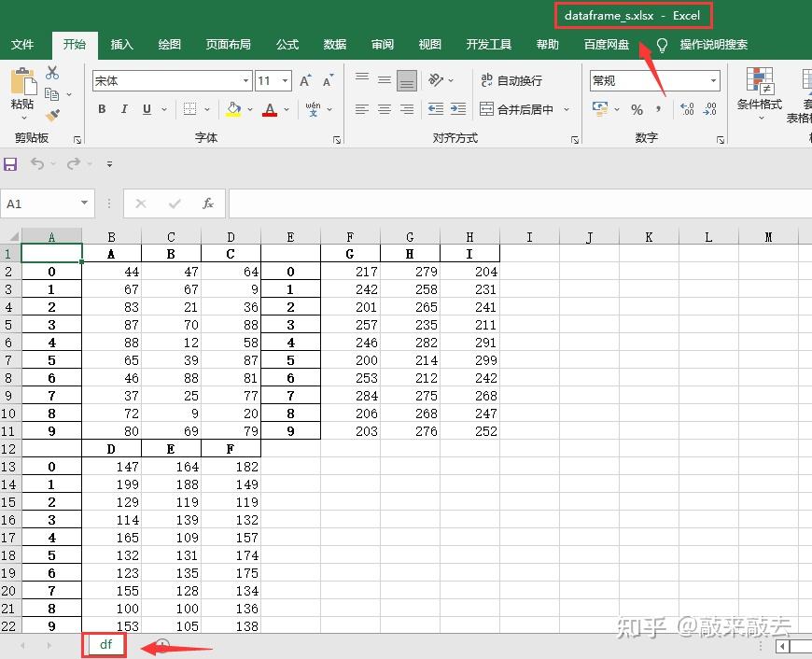Select the df sheet tab
Image resolution: width=812 pixels, height=659 pixels.
pyautogui.click(x=105, y=644)
